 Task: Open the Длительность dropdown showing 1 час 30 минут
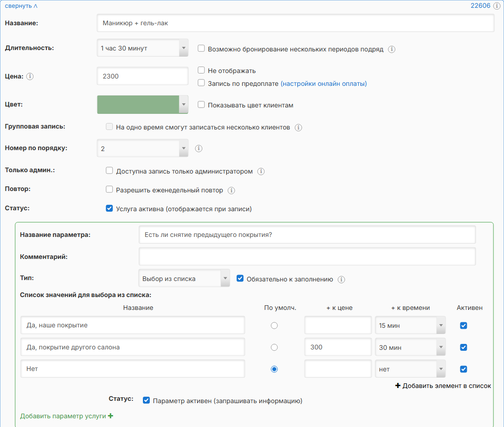tap(143, 48)
